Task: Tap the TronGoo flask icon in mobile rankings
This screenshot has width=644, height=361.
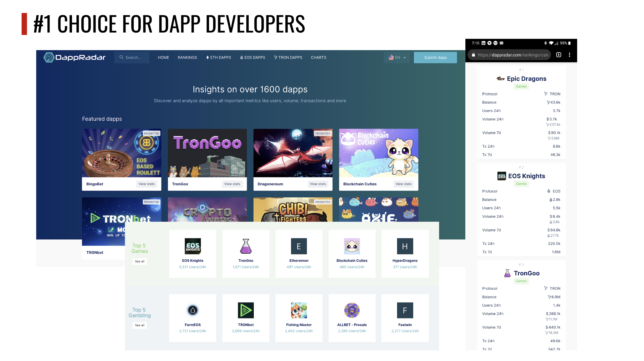Action: [x=507, y=273]
